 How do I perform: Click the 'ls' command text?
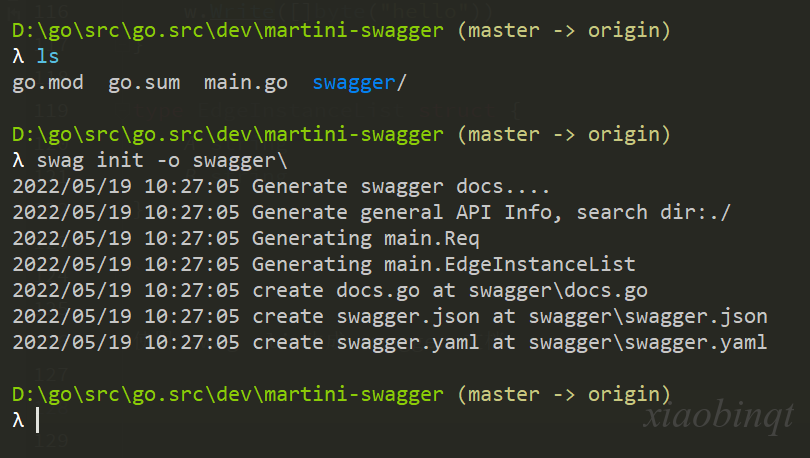pyautogui.click(x=48, y=56)
